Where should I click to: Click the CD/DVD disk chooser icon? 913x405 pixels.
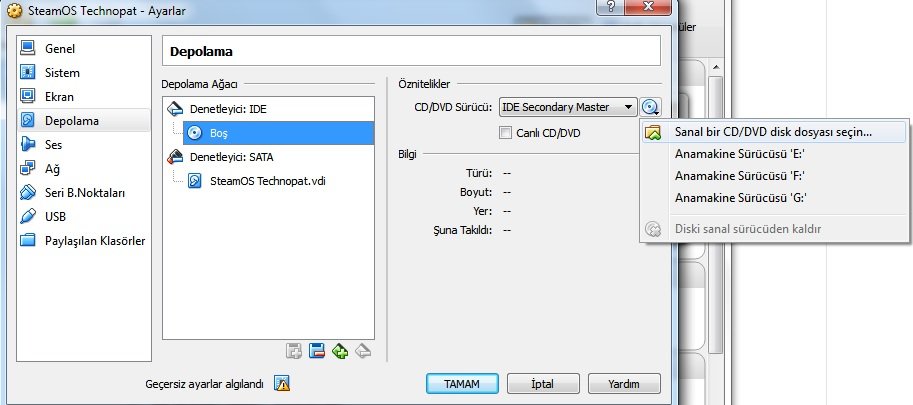click(651, 107)
